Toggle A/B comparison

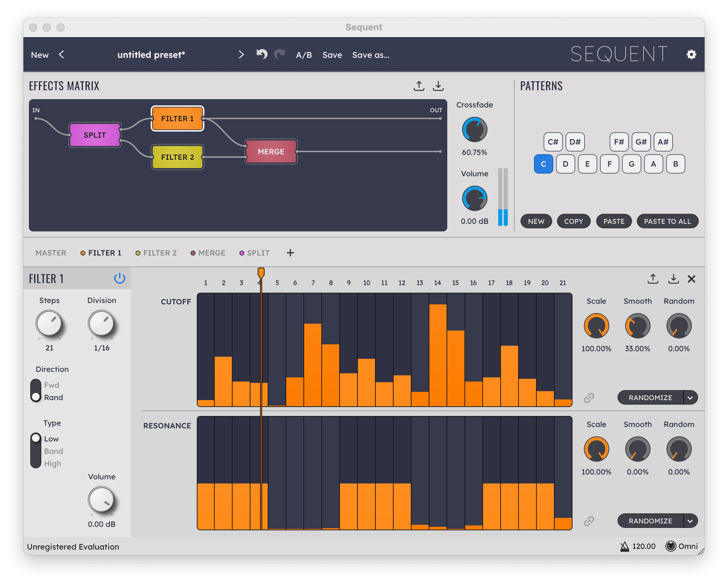pyautogui.click(x=304, y=55)
